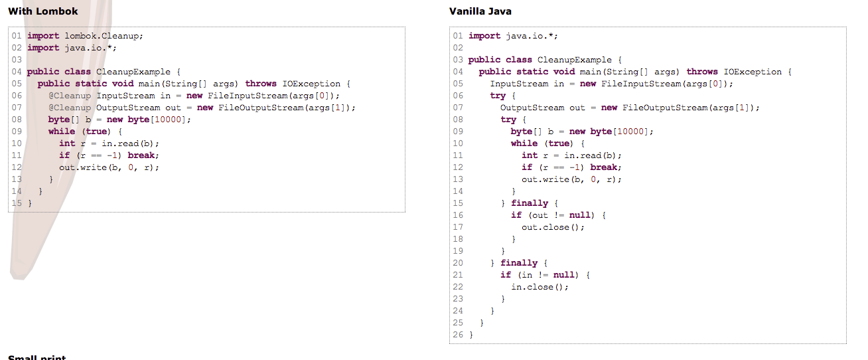This screenshot has height=360, width=868.
Task: Click "out.close();" in the Vanilla Java code
Action: pos(553,227)
